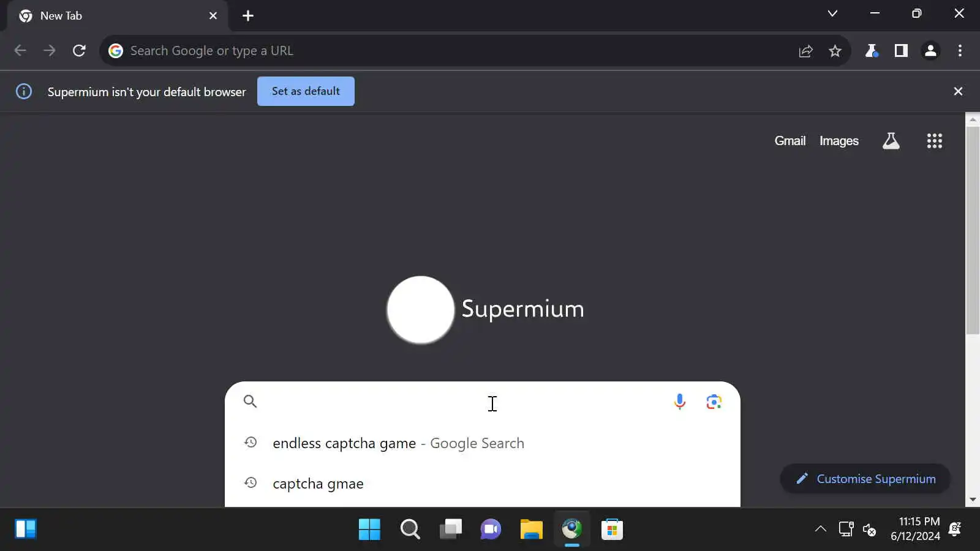The width and height of the screenshot is (980, 551).
Task: Open the clock and date panel
Action: click(915, 529)
